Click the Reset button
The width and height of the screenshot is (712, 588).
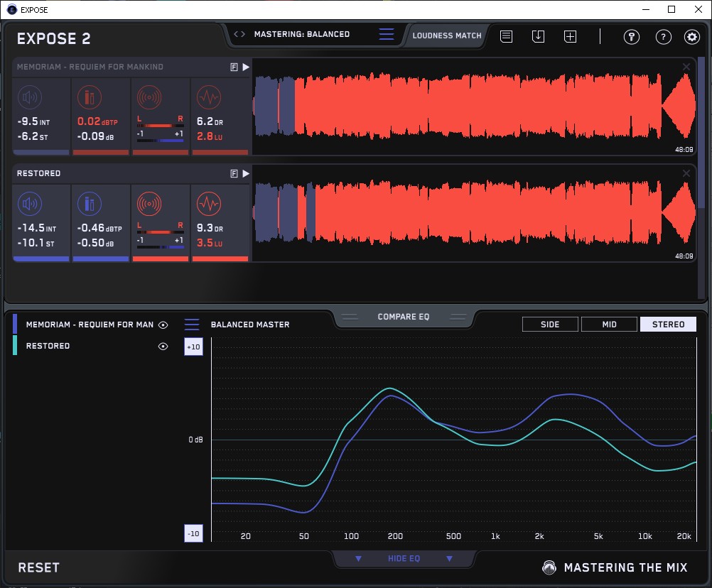coord(39,567)
